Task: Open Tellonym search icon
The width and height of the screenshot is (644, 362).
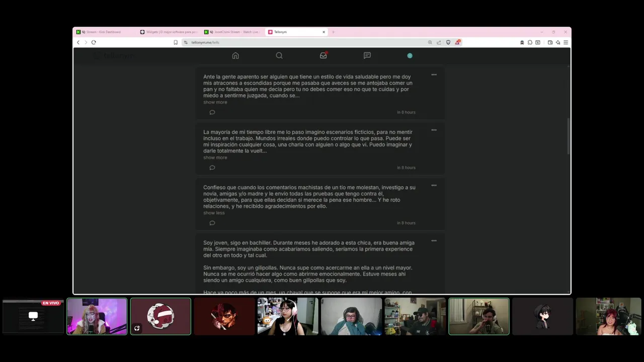Action: (279, 55)
